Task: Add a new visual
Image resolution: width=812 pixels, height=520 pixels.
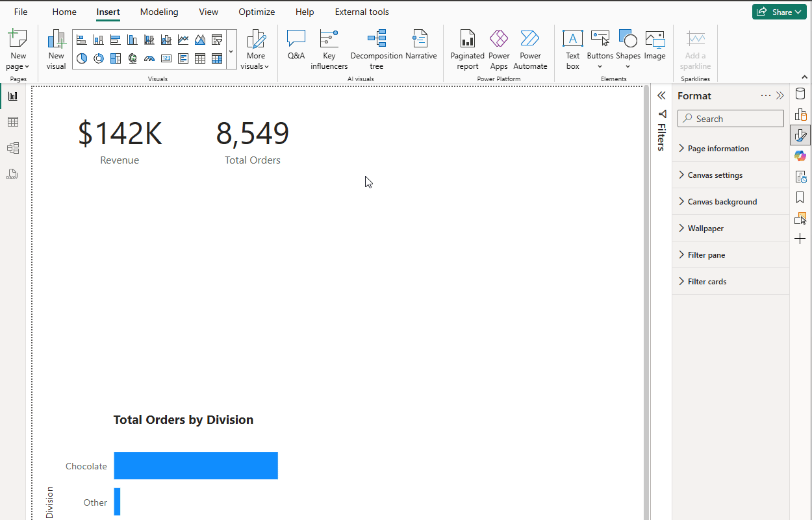Action: [57, 49]
